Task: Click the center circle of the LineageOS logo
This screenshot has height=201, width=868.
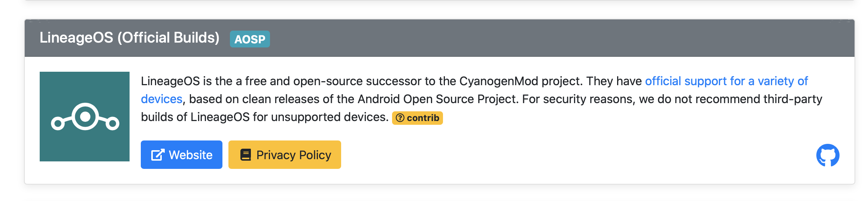Action: coord(85,117)
